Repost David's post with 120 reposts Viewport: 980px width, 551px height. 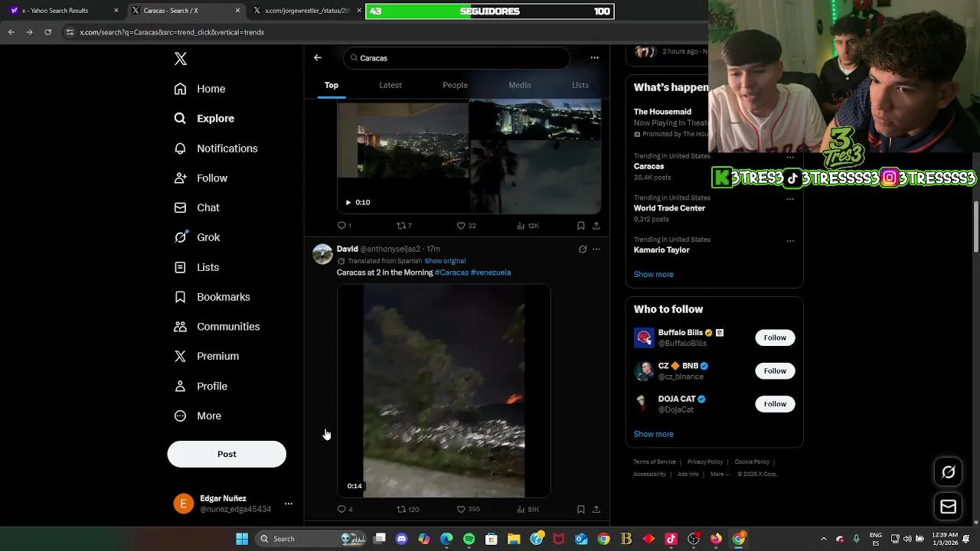407,510
